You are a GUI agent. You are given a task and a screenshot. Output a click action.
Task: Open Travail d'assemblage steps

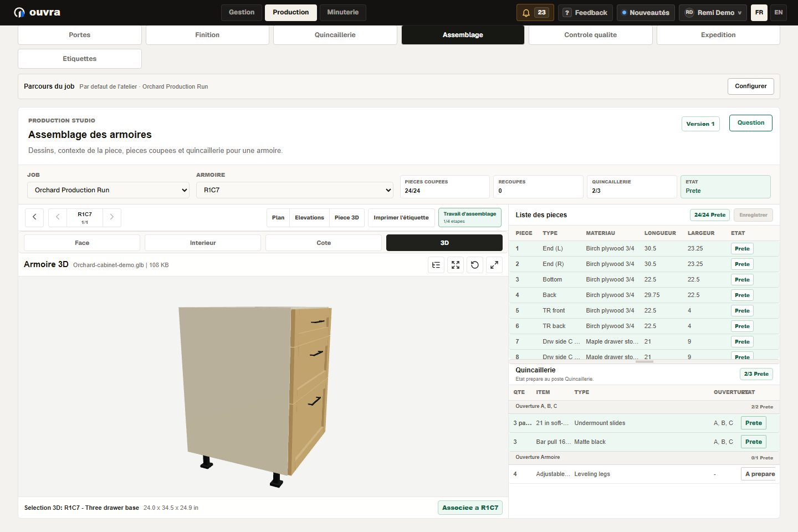[x=470, y=217]
